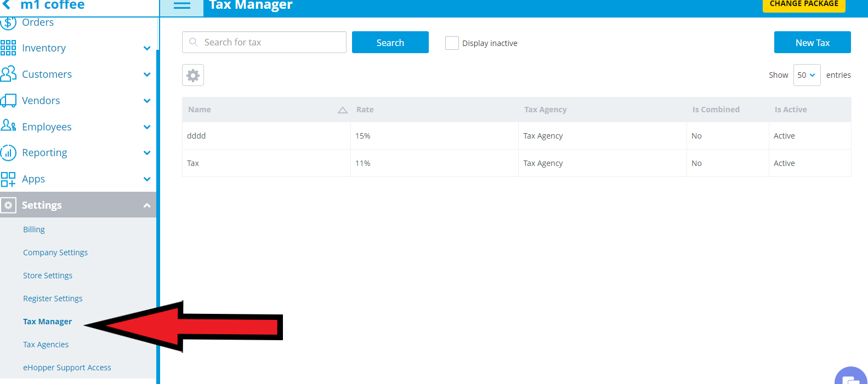Click the Search for tax field

264,42
